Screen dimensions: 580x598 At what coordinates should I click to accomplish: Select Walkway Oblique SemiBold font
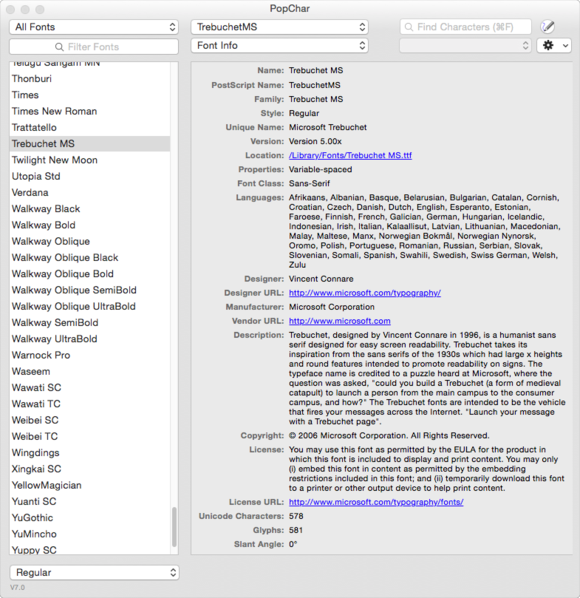click(90, 290)
